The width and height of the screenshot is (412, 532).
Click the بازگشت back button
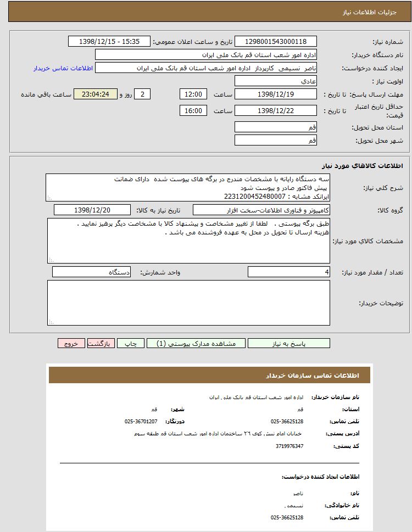(101, 343)
